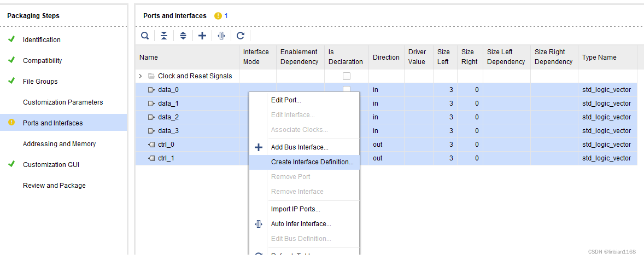Select the ctrl_1 port row

pos(166,158)
